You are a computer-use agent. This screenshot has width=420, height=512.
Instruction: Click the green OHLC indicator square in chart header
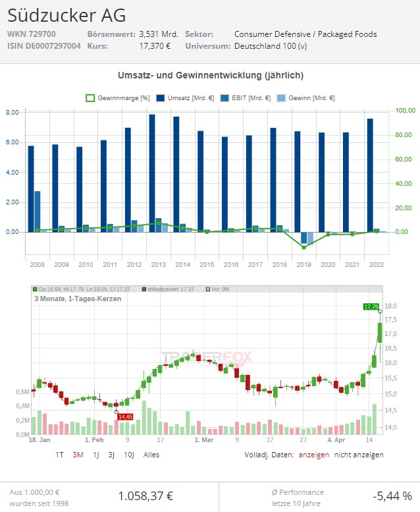[x=36, y=289]
